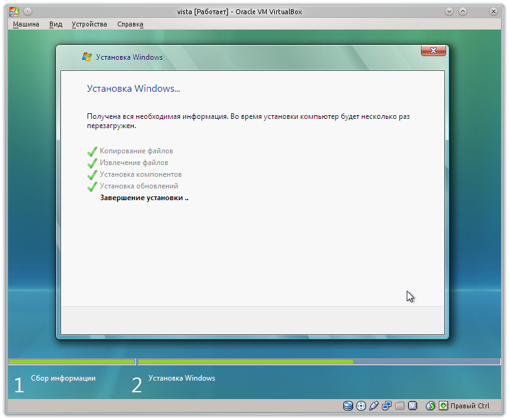The height and width of the screenshot is (420, 509).
Task: Click the network adapters icon in status bar
Action: pos(386,406)
